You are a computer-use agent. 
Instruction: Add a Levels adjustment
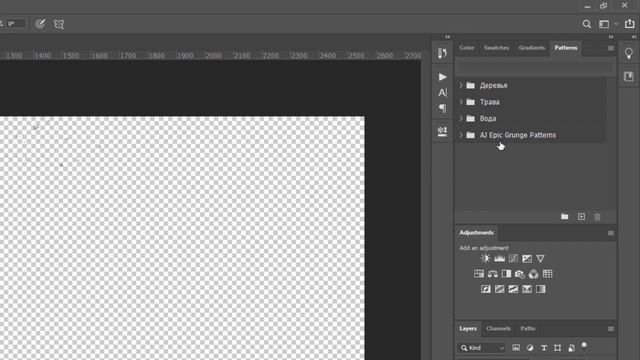click(500, 258)
